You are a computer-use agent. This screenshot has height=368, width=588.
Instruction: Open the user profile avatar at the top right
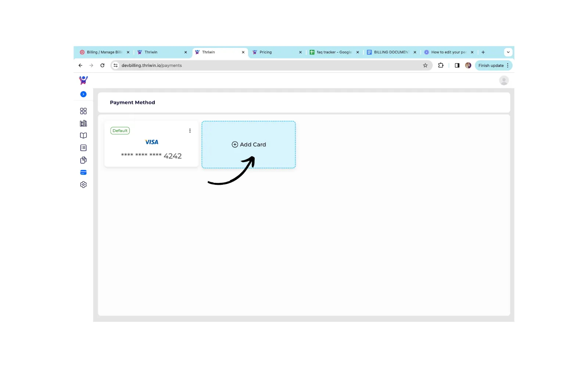(x=504, y=80)
